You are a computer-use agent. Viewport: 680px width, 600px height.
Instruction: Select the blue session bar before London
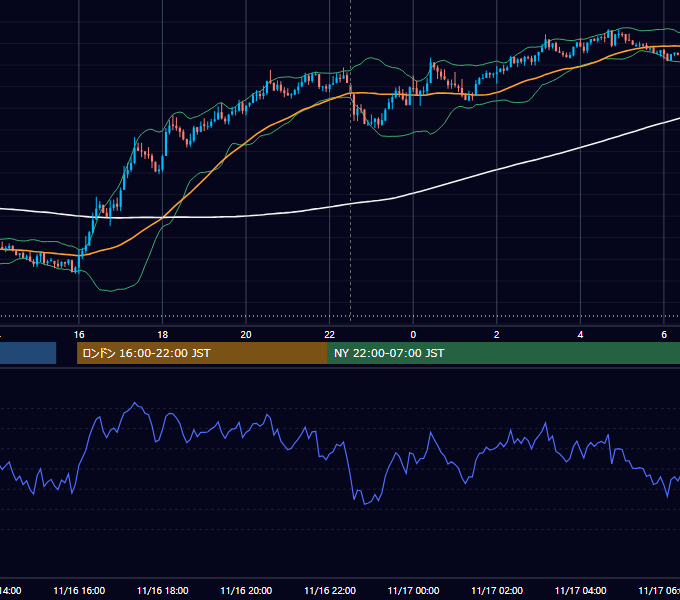click(28, 353)
